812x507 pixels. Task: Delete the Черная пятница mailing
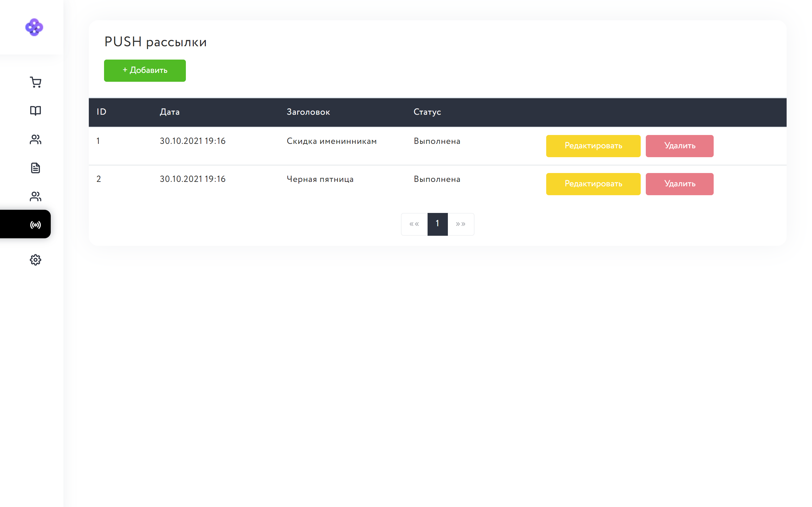tap(679, 184)
